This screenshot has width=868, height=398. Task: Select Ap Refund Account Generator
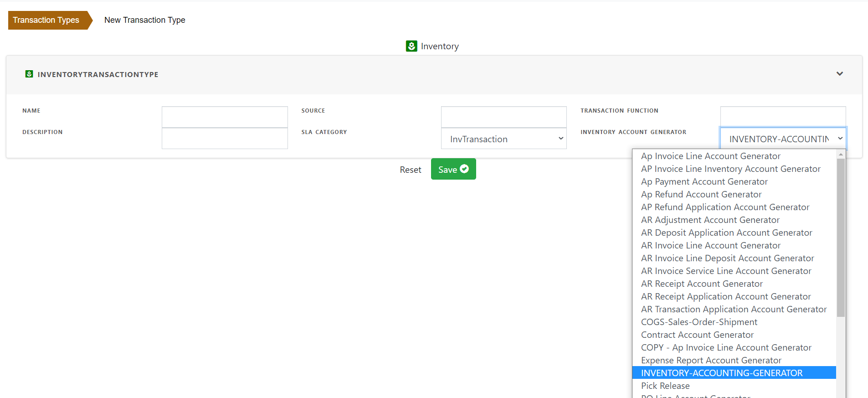734,194
